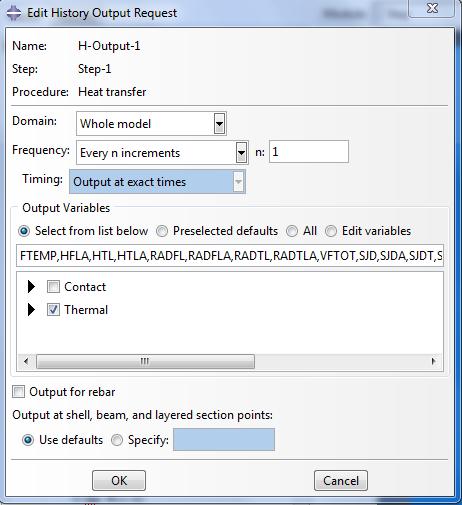Expand the Contact variables tree node

(31, 287)
